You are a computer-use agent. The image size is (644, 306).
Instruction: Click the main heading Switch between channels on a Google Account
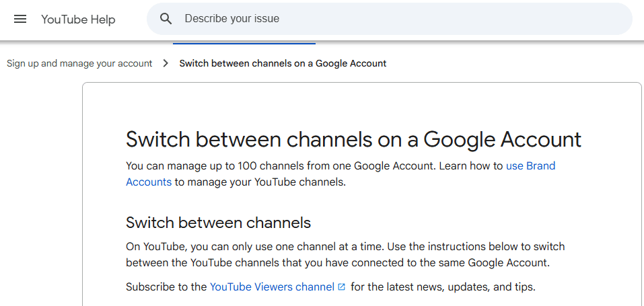353,139
